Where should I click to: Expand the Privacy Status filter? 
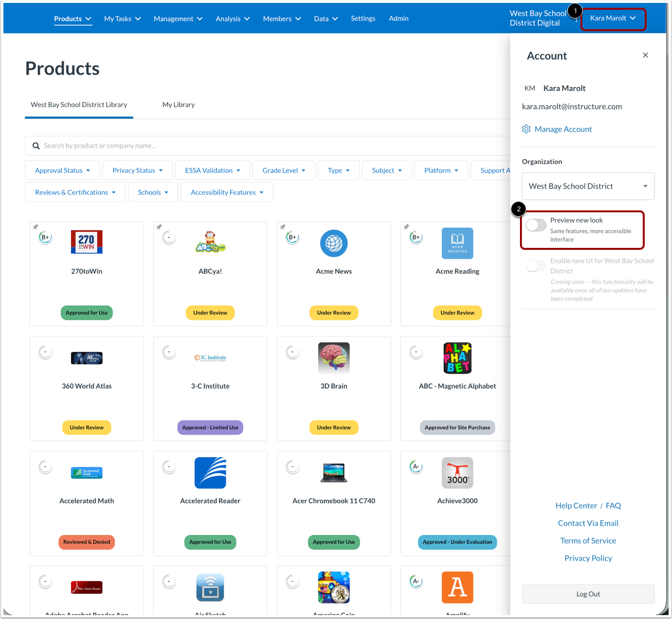[137, 170]
